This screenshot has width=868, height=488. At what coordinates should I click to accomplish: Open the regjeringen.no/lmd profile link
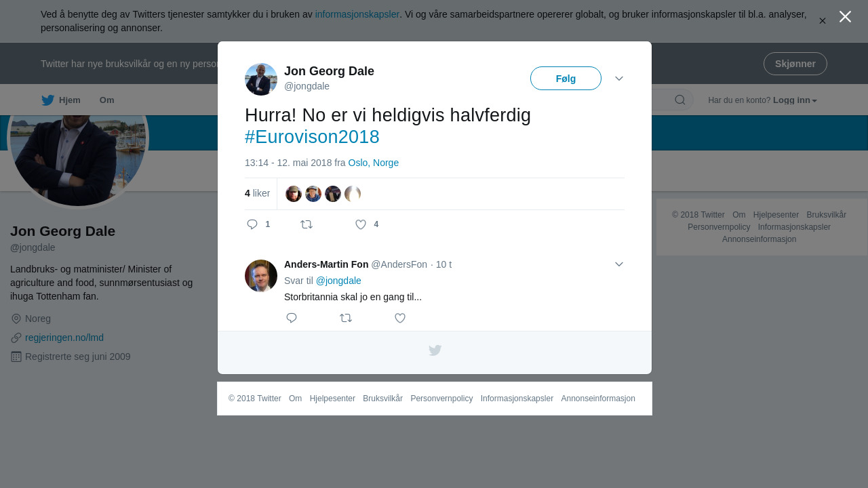[64, 338]
